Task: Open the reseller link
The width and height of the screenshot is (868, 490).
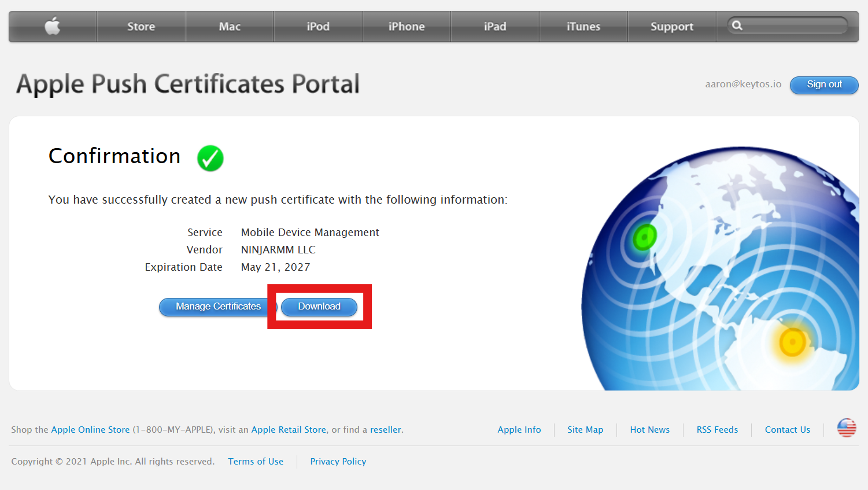Action: pos(386,430)
